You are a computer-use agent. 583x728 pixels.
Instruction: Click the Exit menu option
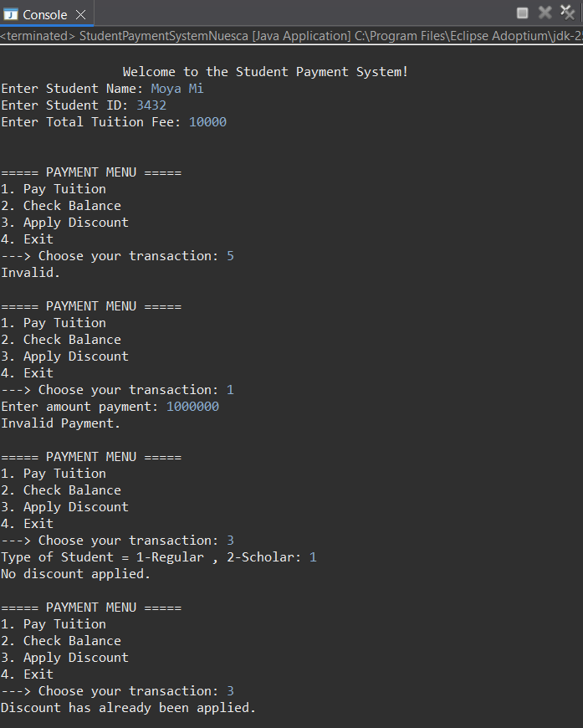(27, 238)
